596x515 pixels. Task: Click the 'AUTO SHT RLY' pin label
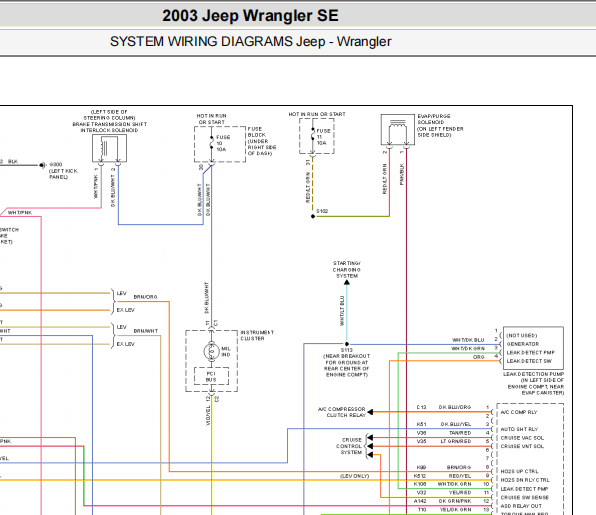[519, 429]
